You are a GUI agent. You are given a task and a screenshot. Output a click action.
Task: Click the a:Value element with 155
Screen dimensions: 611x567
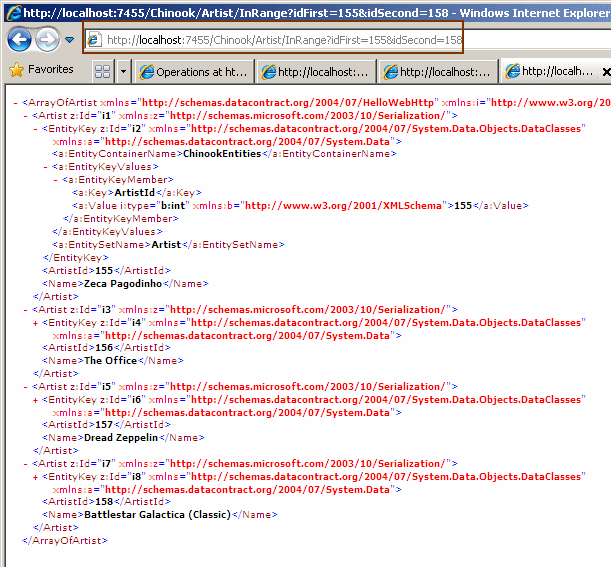tap(300, 205)
